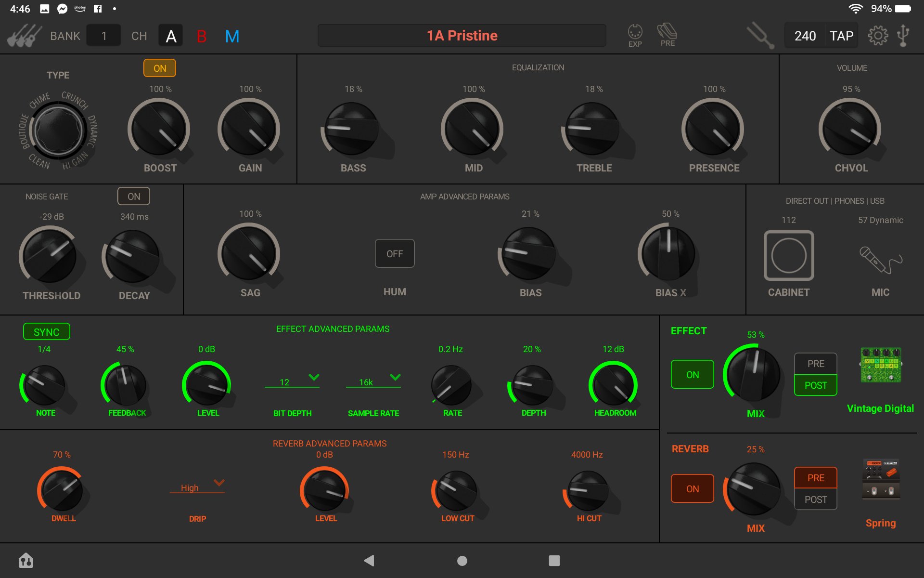Expand the Bit Depth dropdown

coord(292,381)
